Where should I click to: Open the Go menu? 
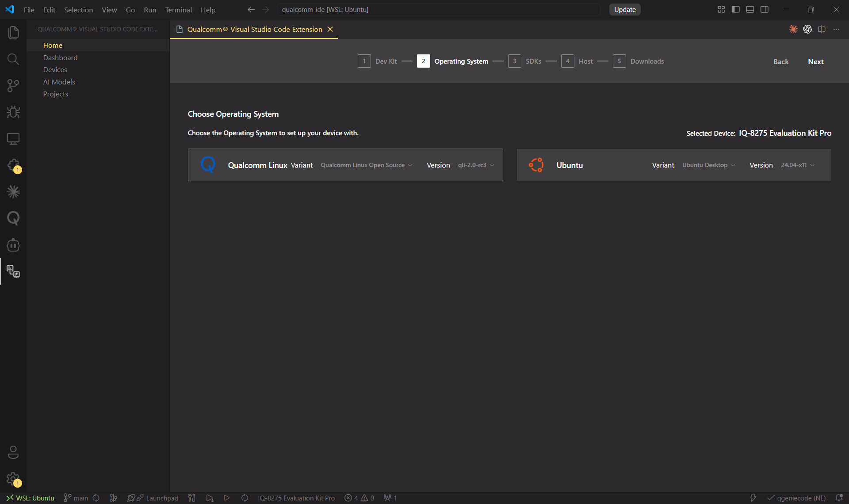coord(130,9)
